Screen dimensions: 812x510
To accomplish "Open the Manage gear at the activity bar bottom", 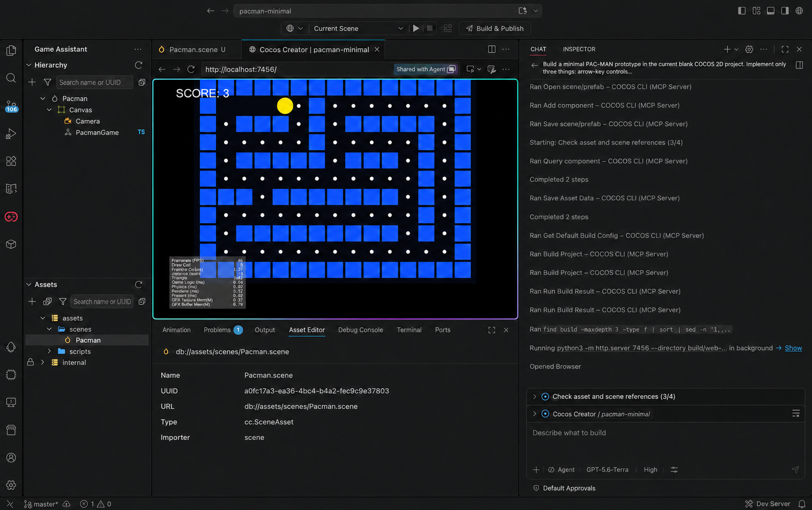I will (11, 485).
